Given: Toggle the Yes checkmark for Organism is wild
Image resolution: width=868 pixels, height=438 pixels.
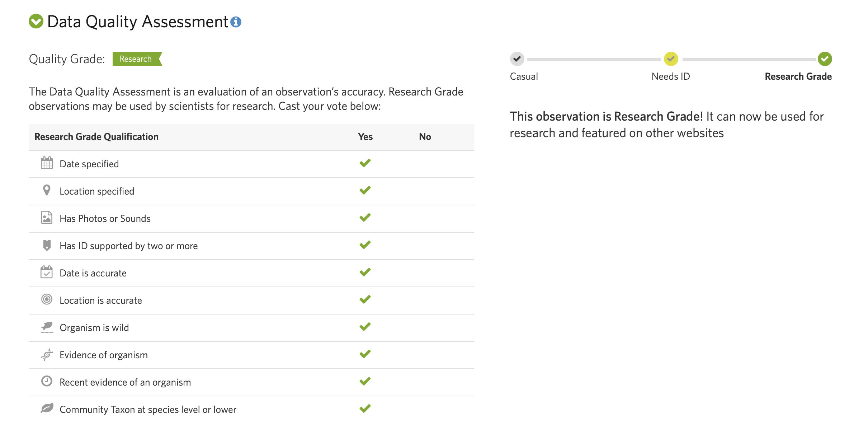Looking at the screenshot, I should (x=365, y=327).
